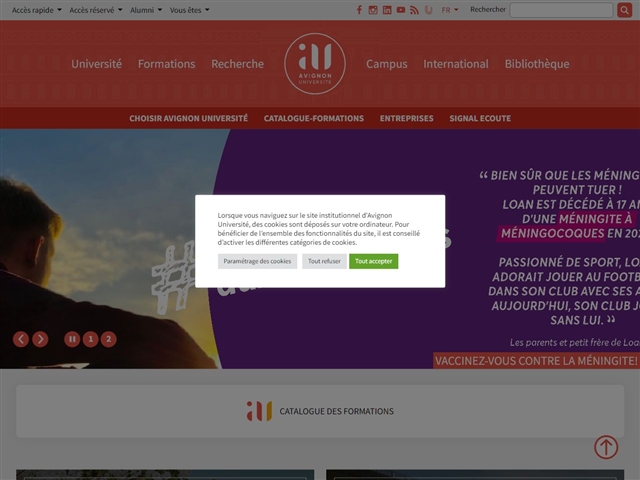Open the YouTube social icon
This screenshot has height=480, width=640.
401,10
